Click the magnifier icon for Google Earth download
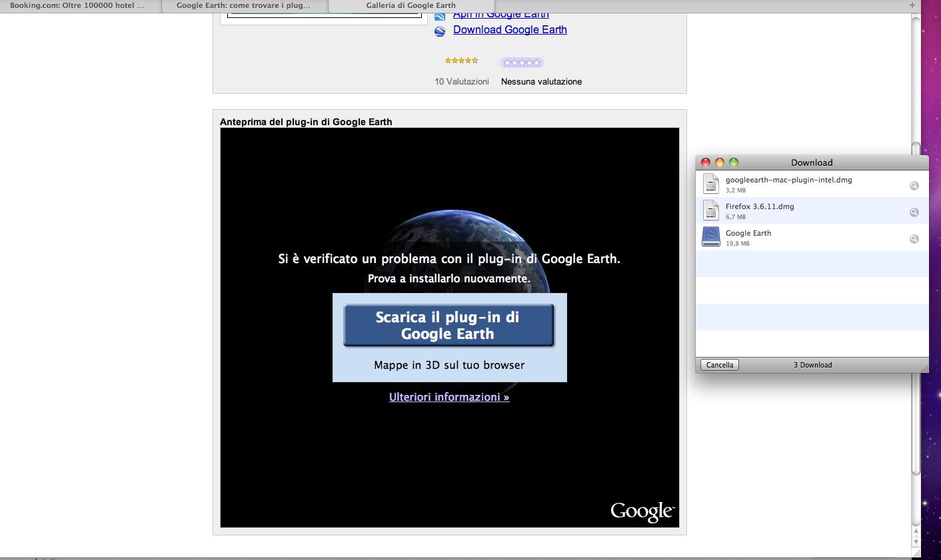 point(914,239)
